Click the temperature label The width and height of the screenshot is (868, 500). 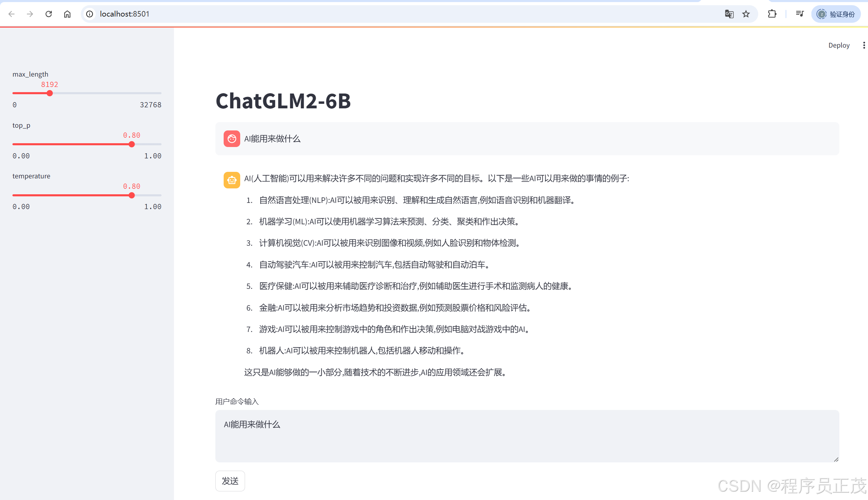click(31, 176)
